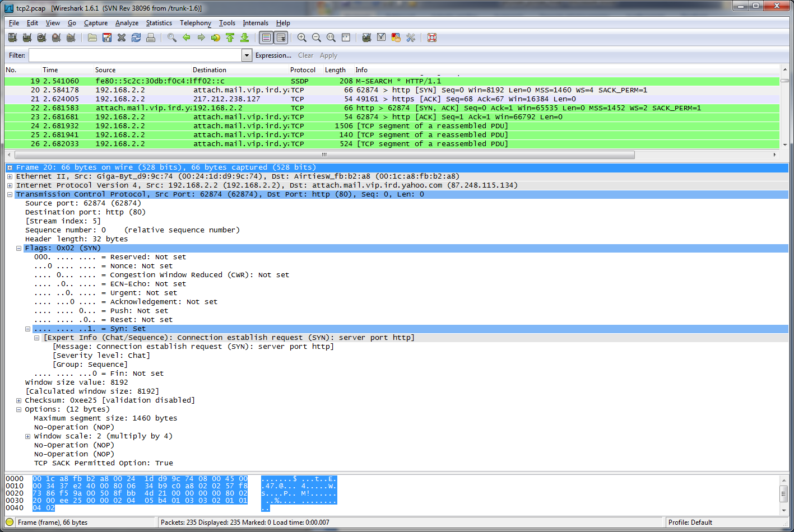
Task: Click Profile: Default in status bar
Action: (690, 522)
